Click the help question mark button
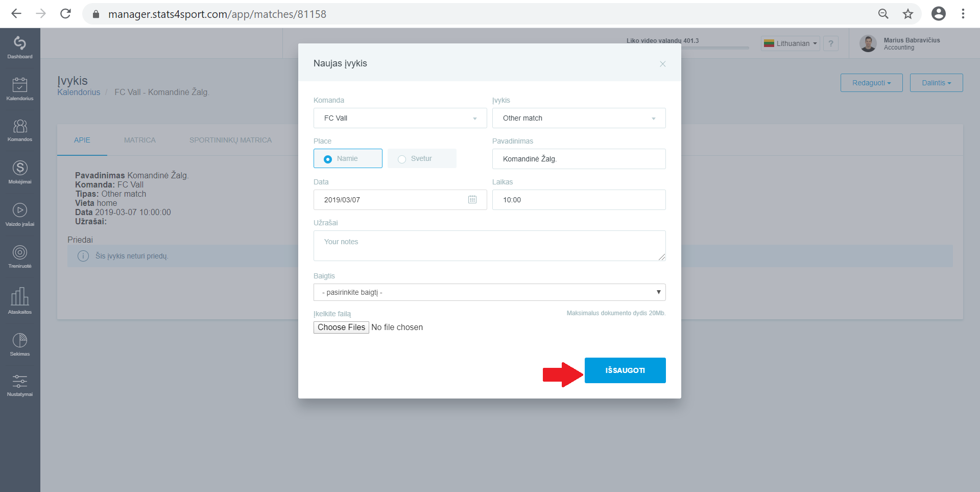The image size is (980, 492). point(831,43)
